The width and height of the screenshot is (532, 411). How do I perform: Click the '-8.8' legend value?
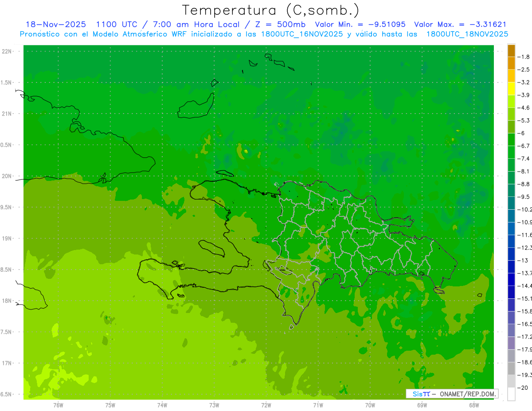tap(524, 184)
